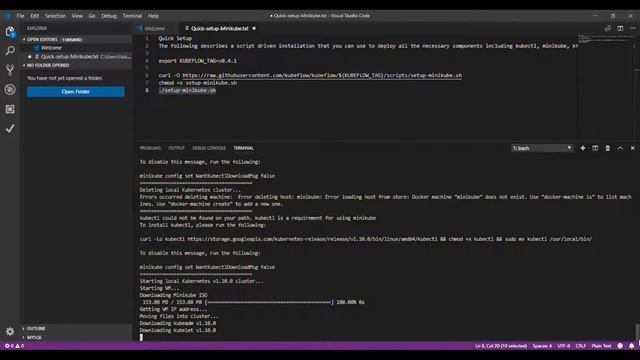Click open changes icon in editor toolbar
640x360 pixels.
(608, 28)
